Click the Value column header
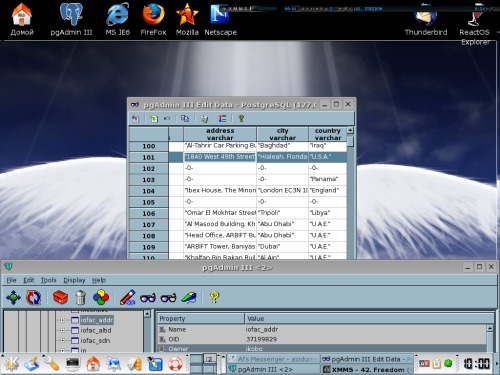500x375 pixels. pos(369,319)
